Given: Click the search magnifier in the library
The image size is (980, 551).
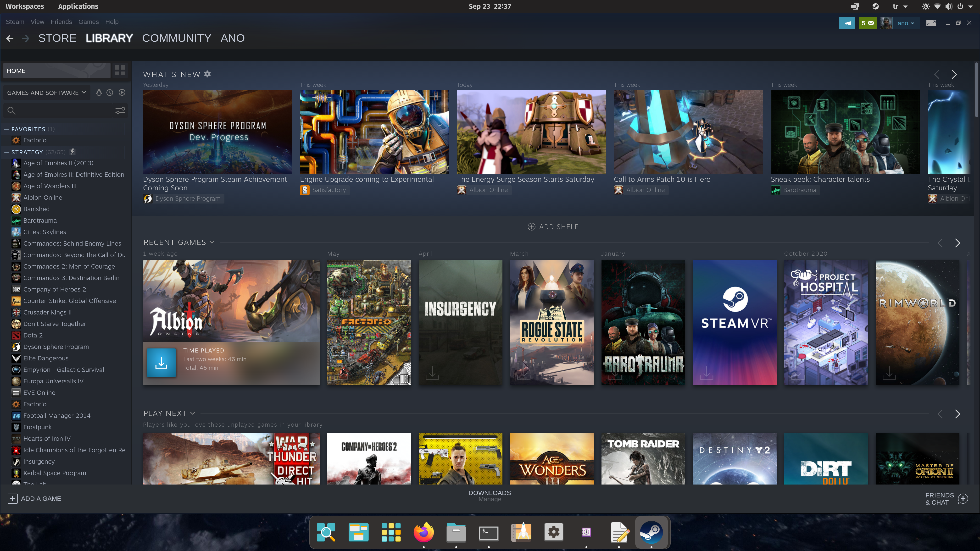Looking at the screenshot, I should [x=11, y=111].
